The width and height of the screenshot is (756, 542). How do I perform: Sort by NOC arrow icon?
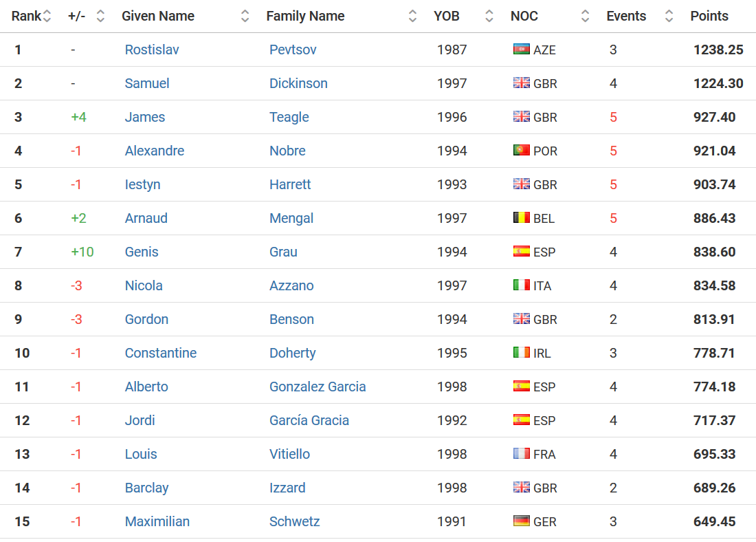585,16
